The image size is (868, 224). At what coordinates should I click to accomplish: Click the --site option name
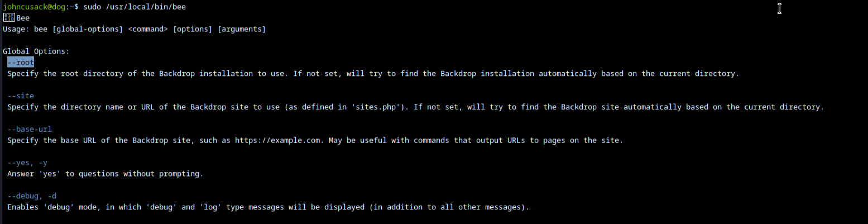click(21, 96)
